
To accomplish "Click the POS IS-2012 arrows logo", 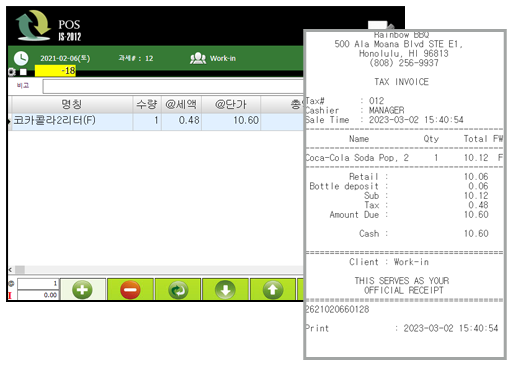I will (x=33, y=25).
